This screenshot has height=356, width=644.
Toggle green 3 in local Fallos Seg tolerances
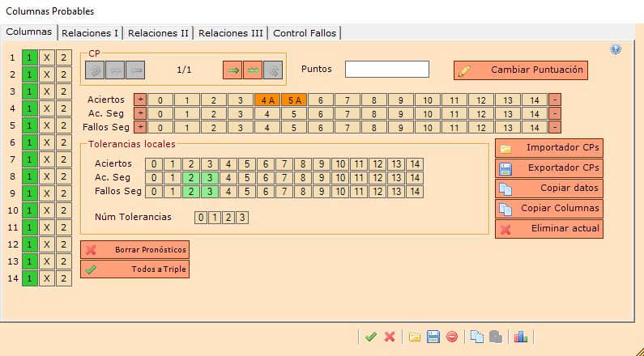point(210,192)
